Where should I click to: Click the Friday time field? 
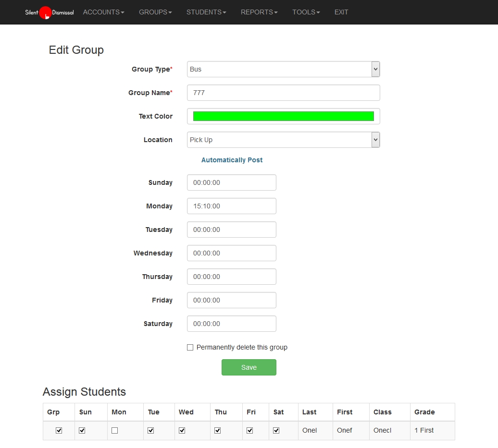click(x=231, y=300)
